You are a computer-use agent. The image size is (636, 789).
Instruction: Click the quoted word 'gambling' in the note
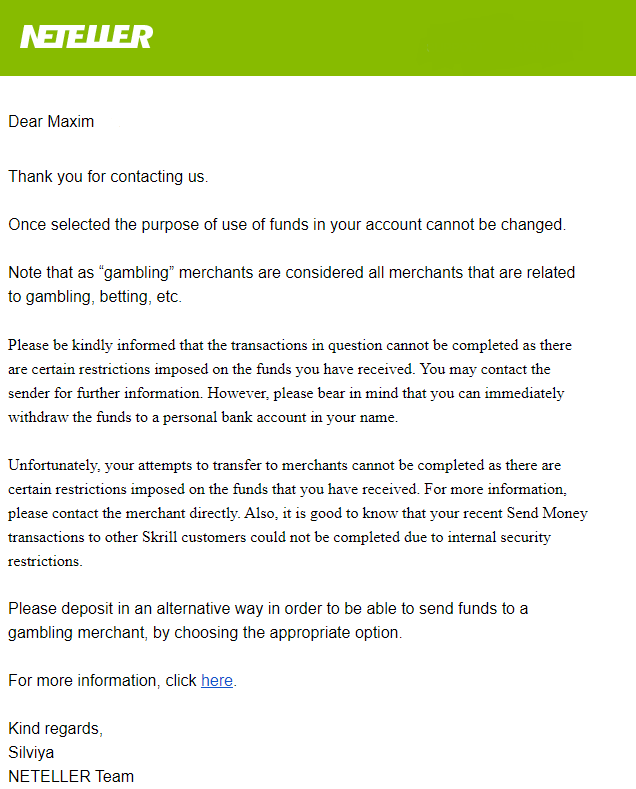(136, 273)
